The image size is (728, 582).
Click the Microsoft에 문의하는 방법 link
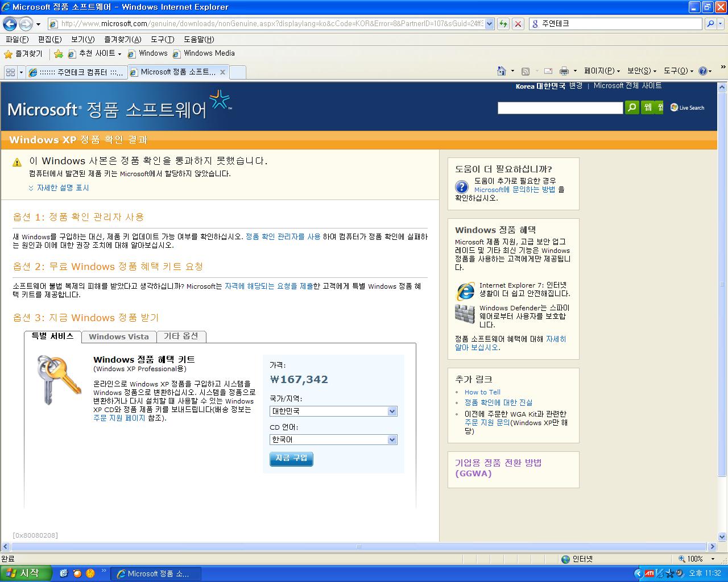[515, 190]
